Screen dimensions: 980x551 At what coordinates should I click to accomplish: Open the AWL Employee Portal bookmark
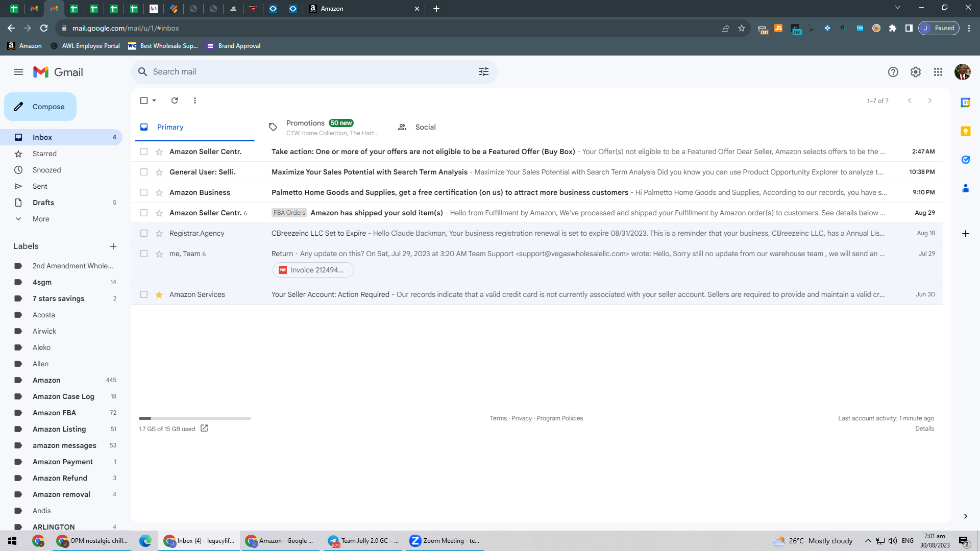click(85, 46)
